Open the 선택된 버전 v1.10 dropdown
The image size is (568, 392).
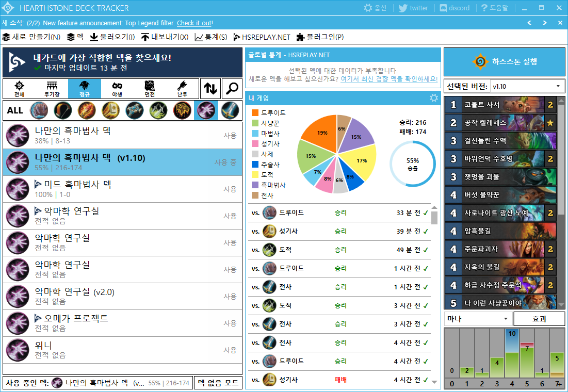(x=527, y=86)
